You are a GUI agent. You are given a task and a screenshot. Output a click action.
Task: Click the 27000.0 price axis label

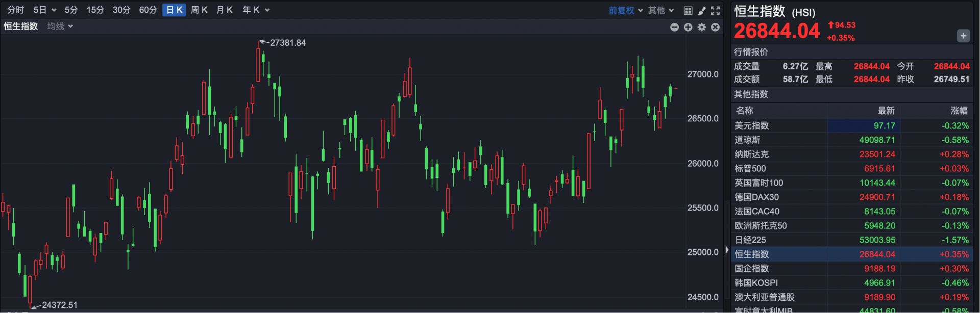(703, 74)
